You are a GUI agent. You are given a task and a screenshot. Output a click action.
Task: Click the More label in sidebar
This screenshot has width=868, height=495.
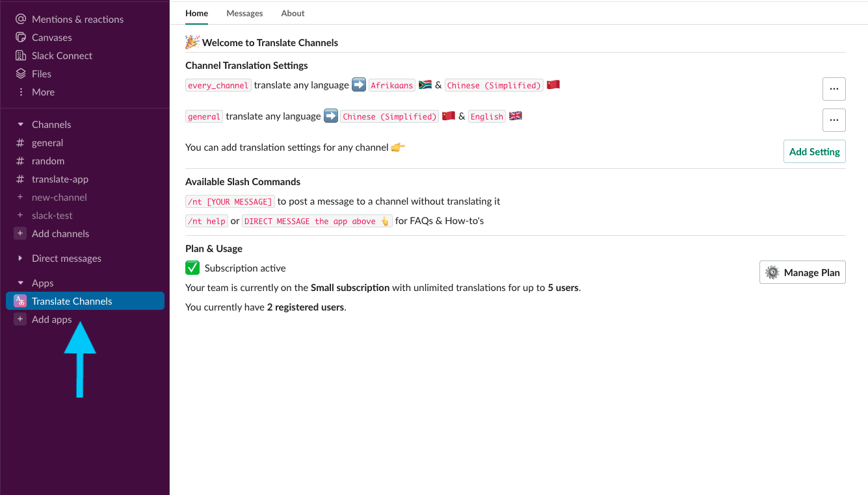43,92
